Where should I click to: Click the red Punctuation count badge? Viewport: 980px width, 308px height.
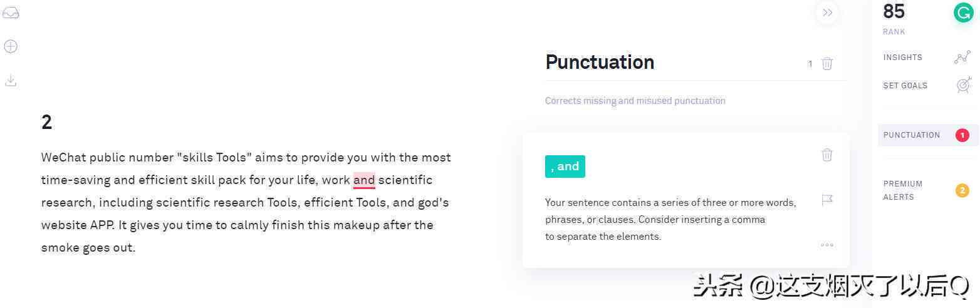(x=962, y=135)
